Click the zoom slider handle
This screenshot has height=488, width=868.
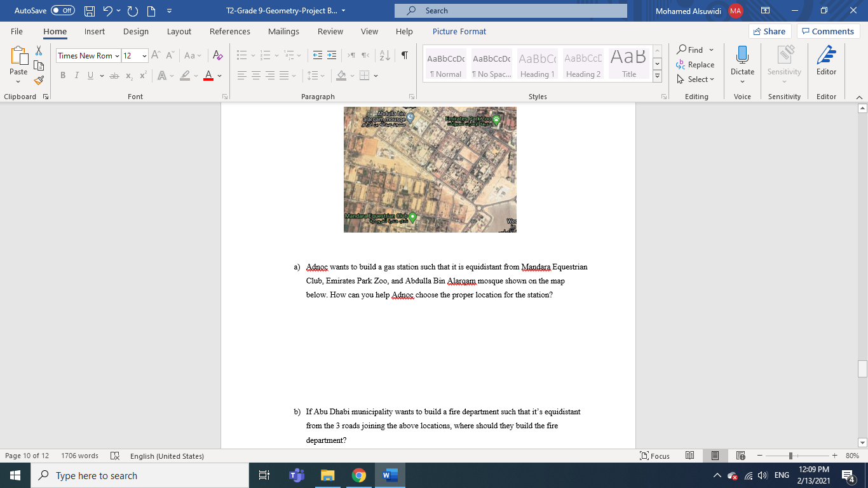[790, 456]
